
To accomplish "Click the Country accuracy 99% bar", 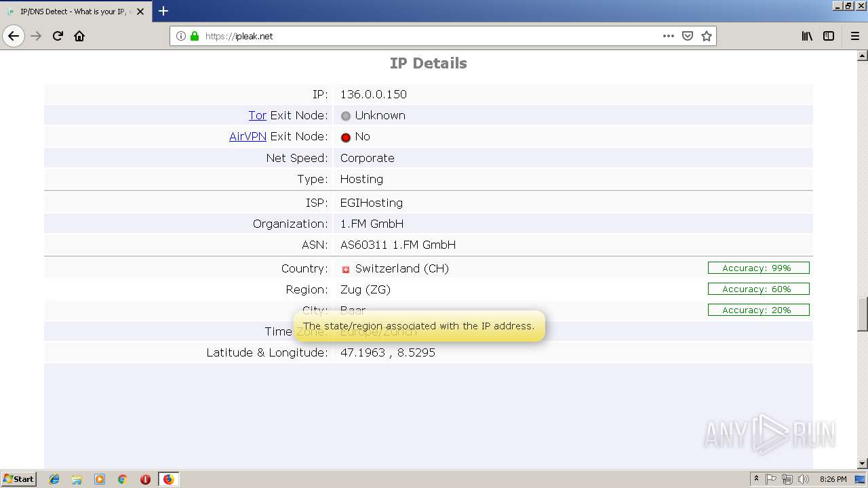I will 758,268.
